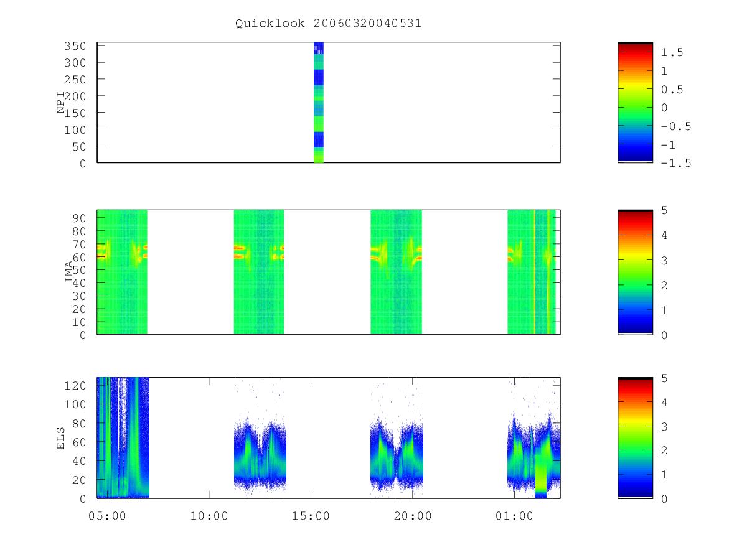Click the -0.5 label on NPI colorbar

pos(676,126)
